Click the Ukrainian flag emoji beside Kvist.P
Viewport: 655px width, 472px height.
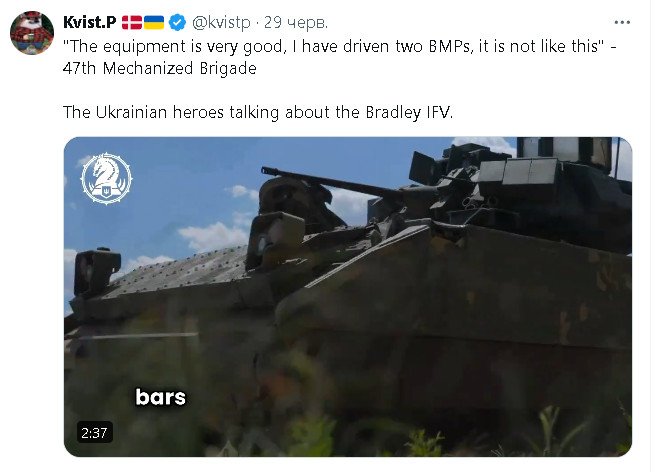(x=154, y=22)
